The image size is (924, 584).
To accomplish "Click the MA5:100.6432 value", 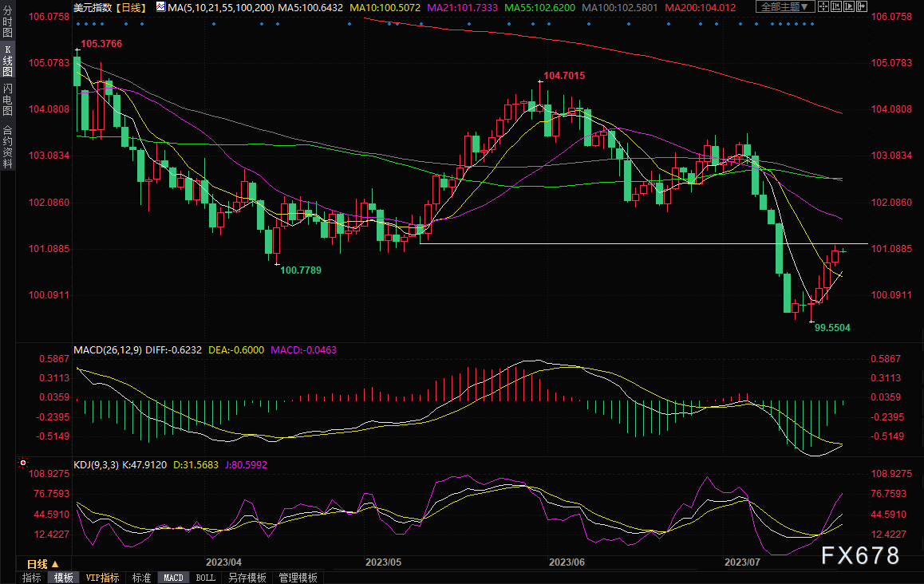I will 310,8.
